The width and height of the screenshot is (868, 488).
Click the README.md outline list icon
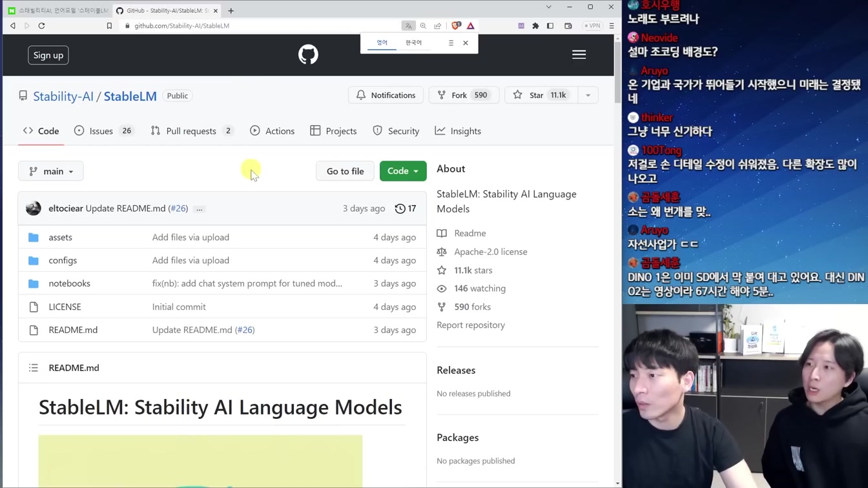click(34, 368)
